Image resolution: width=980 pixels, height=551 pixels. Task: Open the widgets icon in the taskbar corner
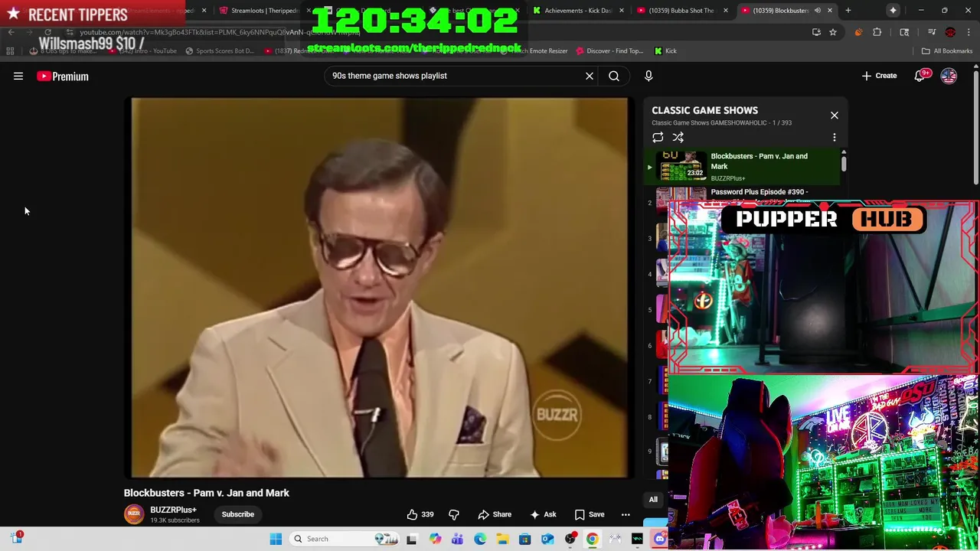pyautogui.click(x=17, y=538)
